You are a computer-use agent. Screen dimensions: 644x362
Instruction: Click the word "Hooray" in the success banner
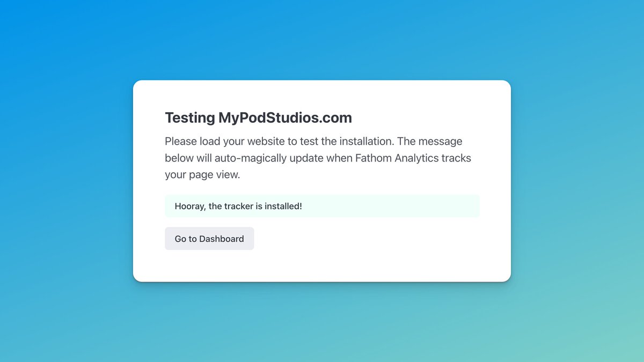(189, 206)
